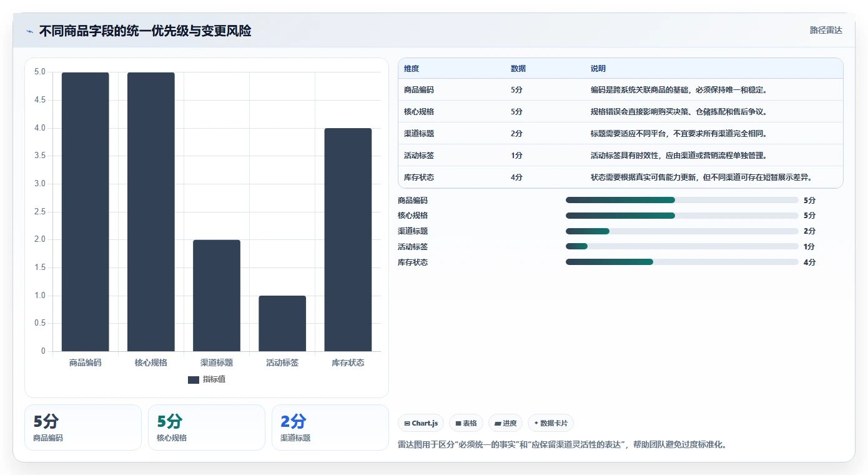Click the footer note starting 雷达图用于区分
This screenshot has height=475, width=868.
[x=562, y=445]
